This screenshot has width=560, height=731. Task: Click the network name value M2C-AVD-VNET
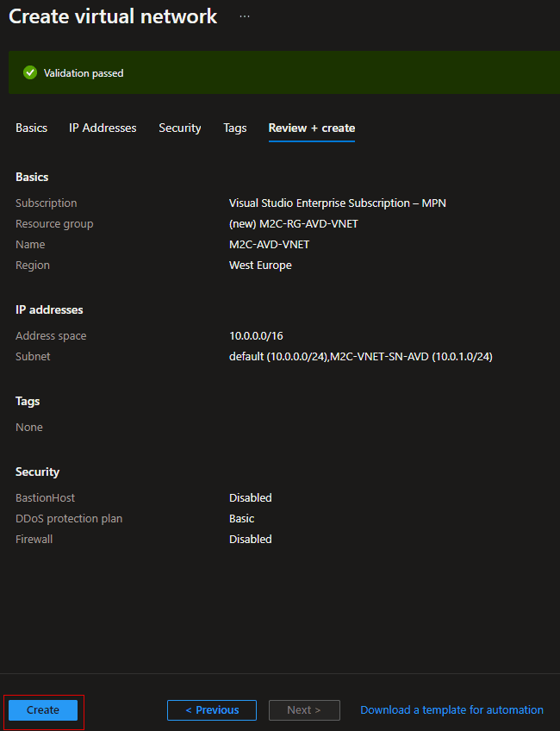tap(269, 245)
